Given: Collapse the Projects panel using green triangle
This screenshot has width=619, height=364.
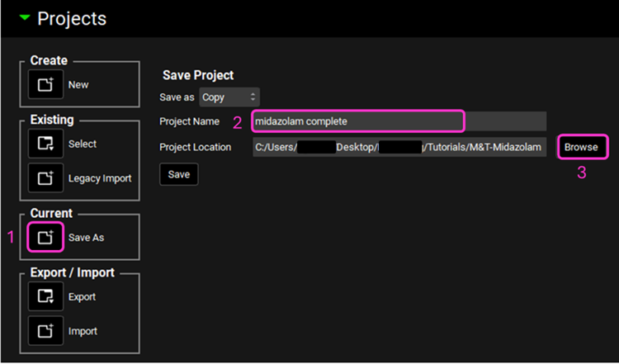Looking at the screenshot, I should tap(25, 18).
